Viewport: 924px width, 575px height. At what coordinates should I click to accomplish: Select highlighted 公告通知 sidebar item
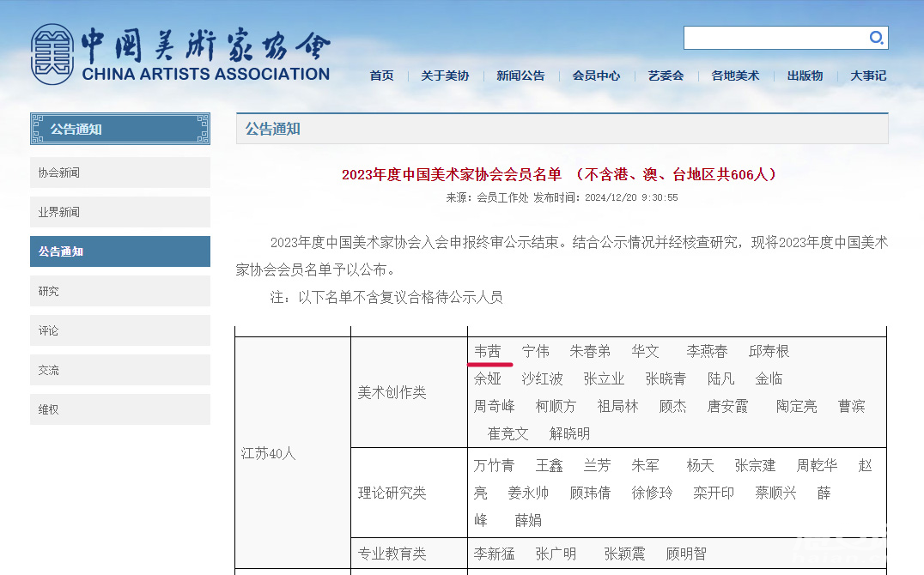pos(120,251)
